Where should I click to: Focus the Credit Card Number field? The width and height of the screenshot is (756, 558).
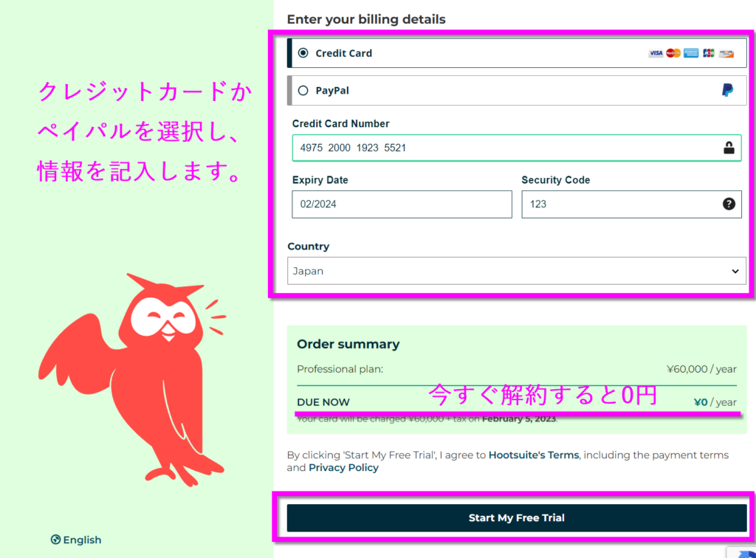point(516,148)
